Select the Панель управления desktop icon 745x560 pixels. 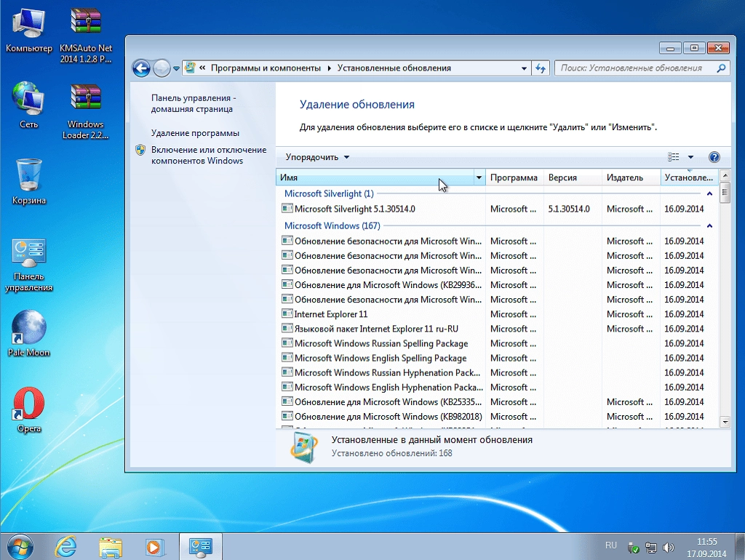pos(28,264)
